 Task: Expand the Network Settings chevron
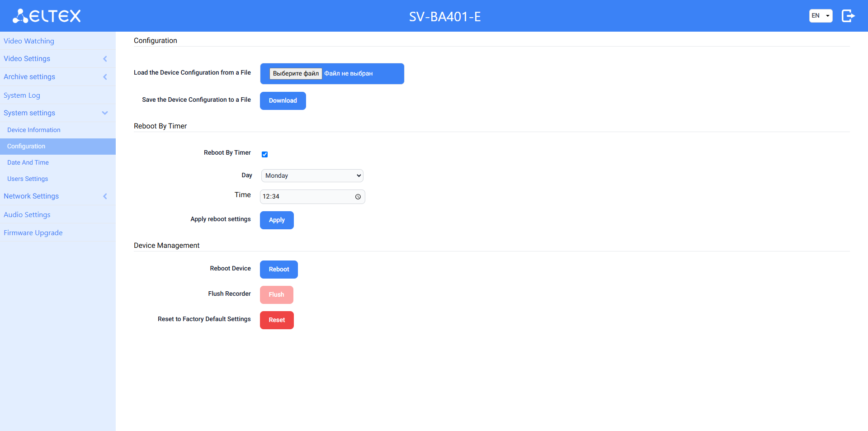tap(105, 196)
